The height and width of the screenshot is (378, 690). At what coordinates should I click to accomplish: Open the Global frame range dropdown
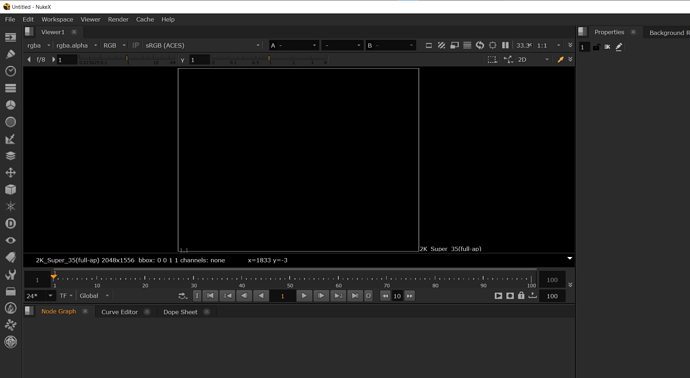click(x=94, y=296)
